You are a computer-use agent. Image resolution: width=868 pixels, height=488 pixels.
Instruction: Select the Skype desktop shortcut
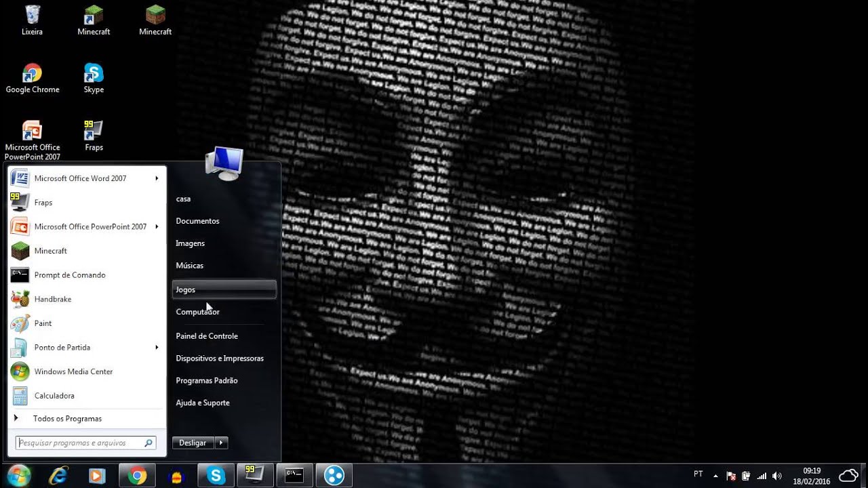click(94, 78)
